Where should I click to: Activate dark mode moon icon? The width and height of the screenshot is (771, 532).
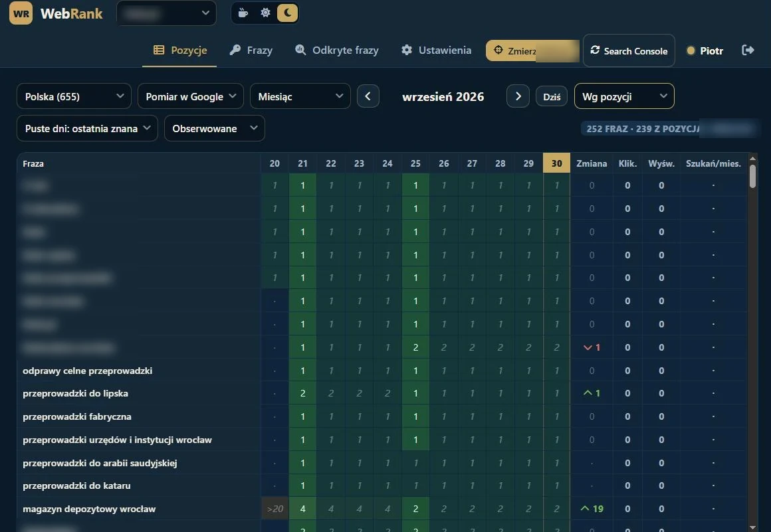pos(288,13)
